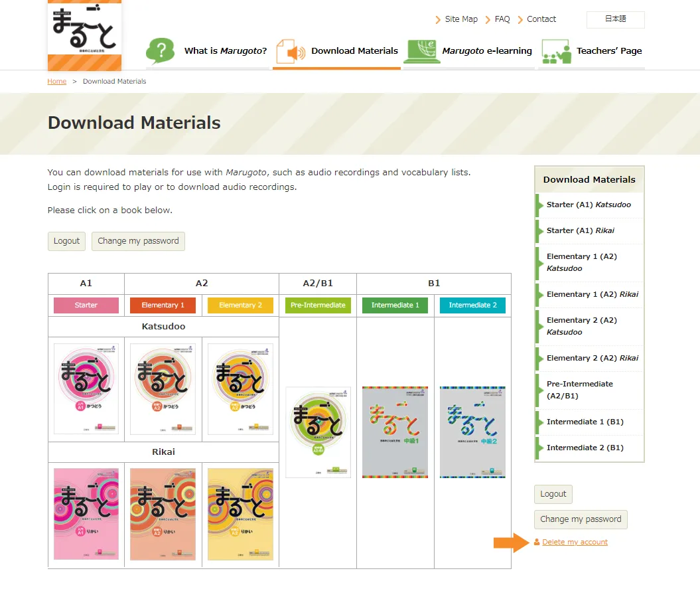Click the large Download Materials page title

pos(135,123)
